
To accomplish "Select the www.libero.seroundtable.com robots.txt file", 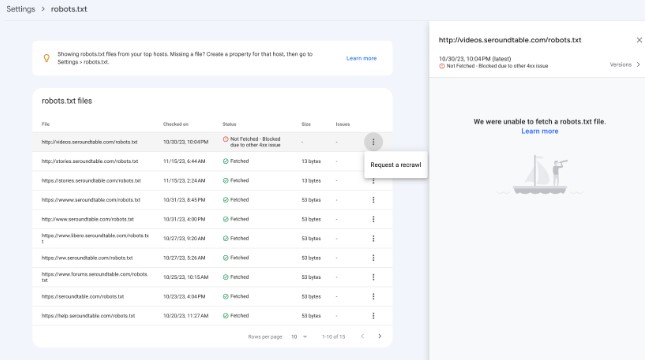I will point(95,239).
